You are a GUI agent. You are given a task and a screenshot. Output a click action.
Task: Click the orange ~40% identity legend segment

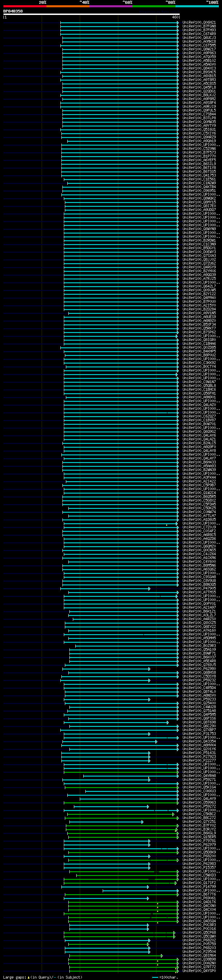click(68, 6)
